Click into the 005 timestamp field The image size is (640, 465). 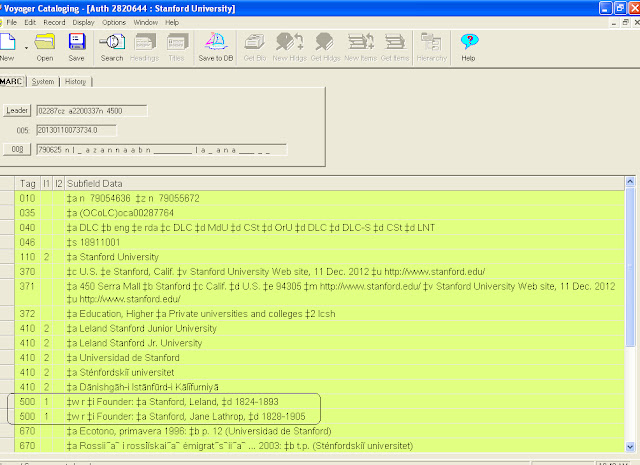click(76, 130)
